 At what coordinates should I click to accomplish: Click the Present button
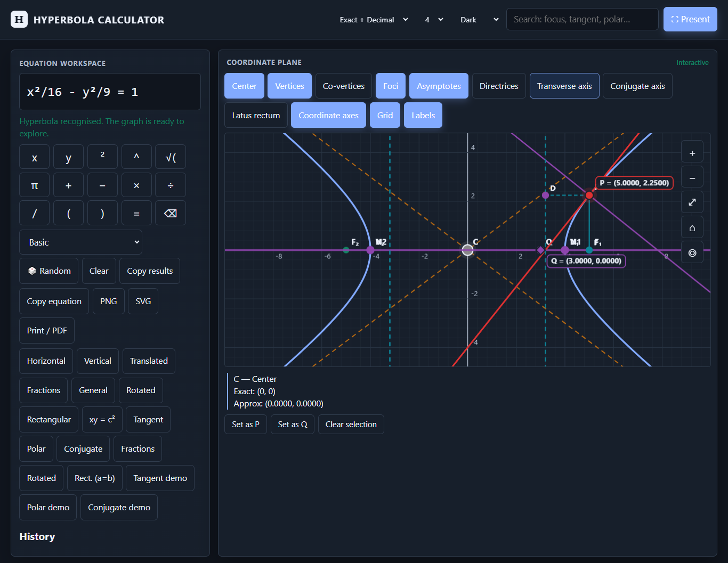tap(690, 19)
